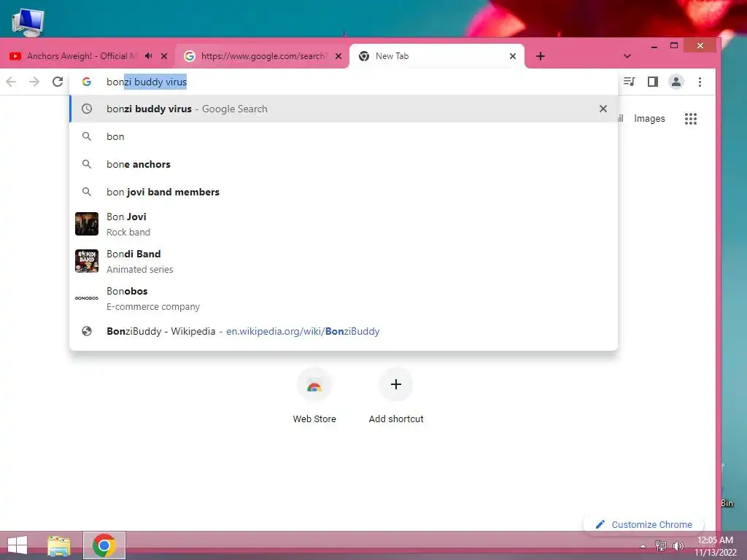747x560 pixels.
Task: Close the google.com search tab
Action: (x=338, y=56)
